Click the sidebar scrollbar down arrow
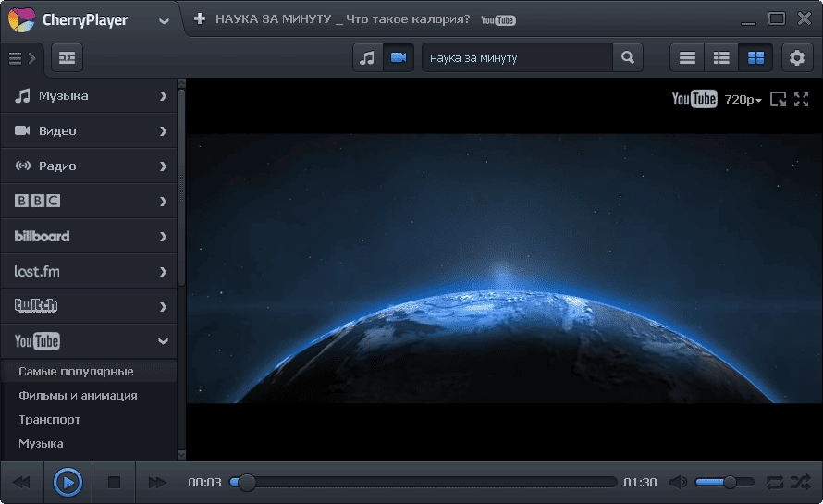Viewport: 823px width, 504px height. pyautogui.click(x=181, y=455)
